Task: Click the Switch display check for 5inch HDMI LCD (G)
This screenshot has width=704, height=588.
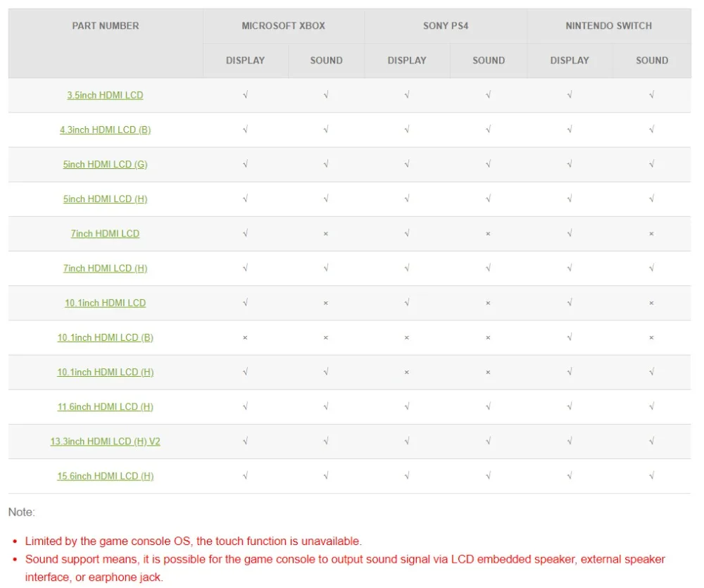Action: point(570,164)
